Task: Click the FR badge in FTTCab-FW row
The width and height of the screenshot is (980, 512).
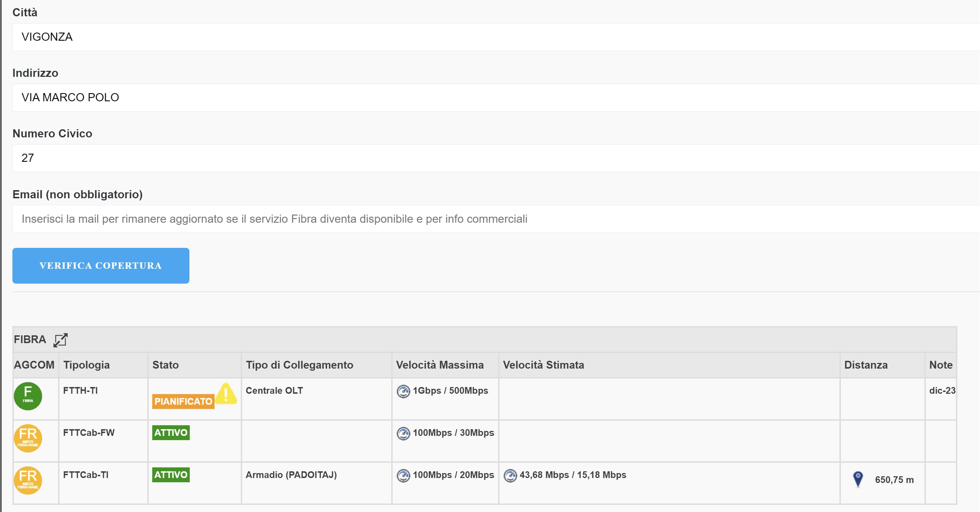Action: [28, 438]
